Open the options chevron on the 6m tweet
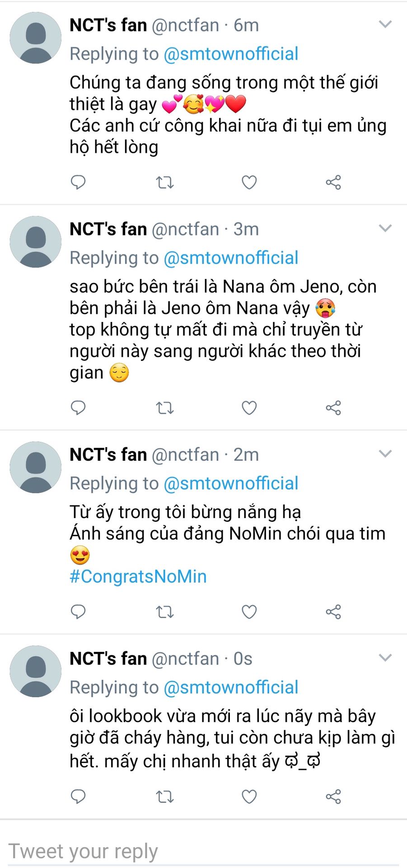This screenshot has width=407, height=868. [385, 24]
